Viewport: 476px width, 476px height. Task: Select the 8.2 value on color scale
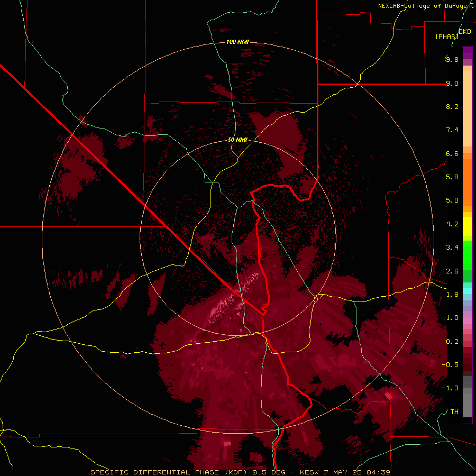pyautogui.click(x=452, y=106)
